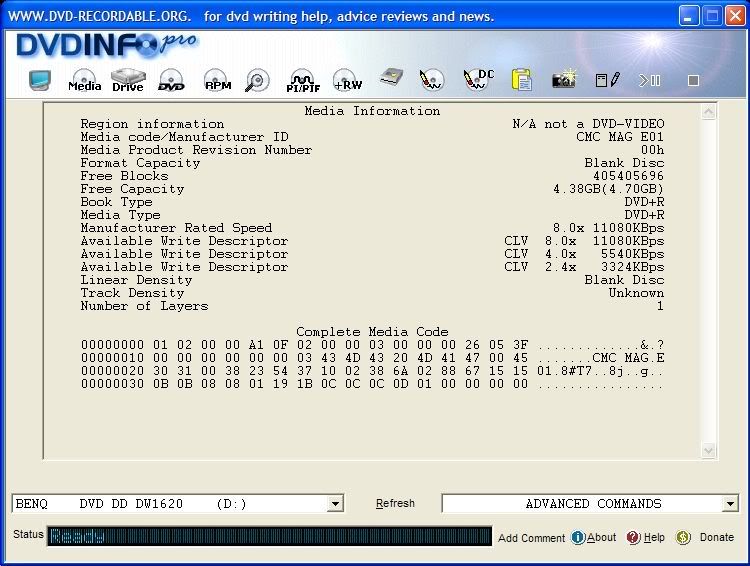The image size is (750, 566).
Task: Click the DVDINFOpro logo
Action: pyautogui.click(x=106, y=45)
